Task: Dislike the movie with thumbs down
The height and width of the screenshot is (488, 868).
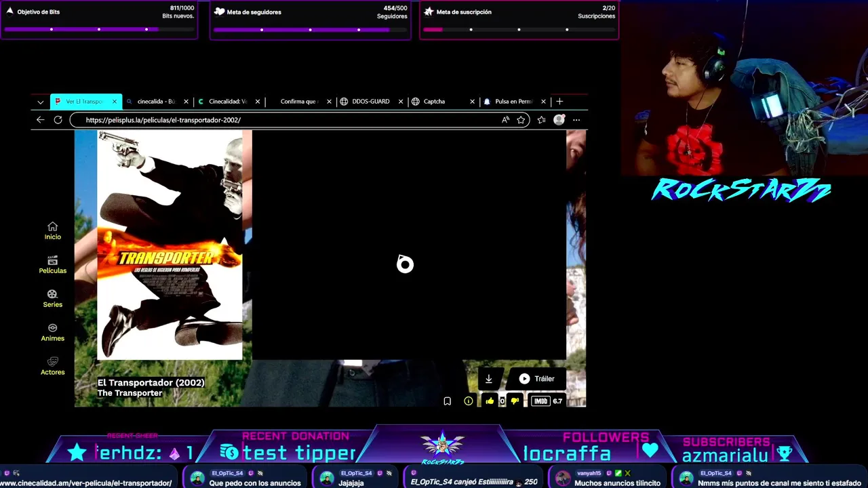Action: click(x=515, y=401)
